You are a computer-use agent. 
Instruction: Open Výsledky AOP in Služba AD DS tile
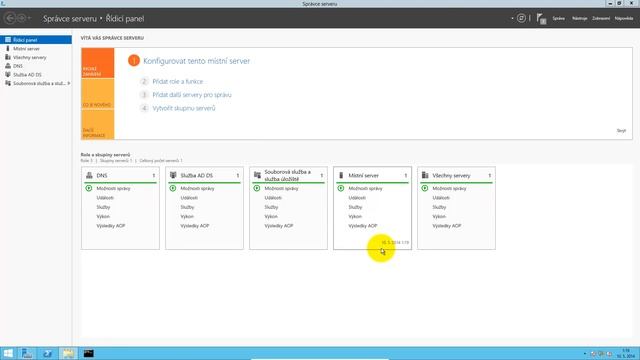tap(195, 226)
